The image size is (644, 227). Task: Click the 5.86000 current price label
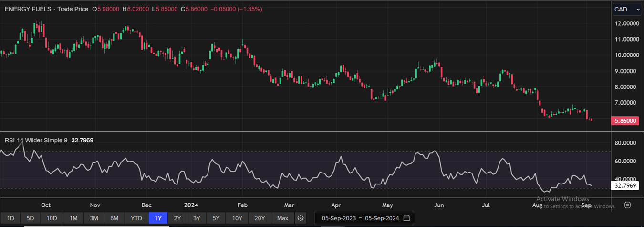tap(625, 121)
